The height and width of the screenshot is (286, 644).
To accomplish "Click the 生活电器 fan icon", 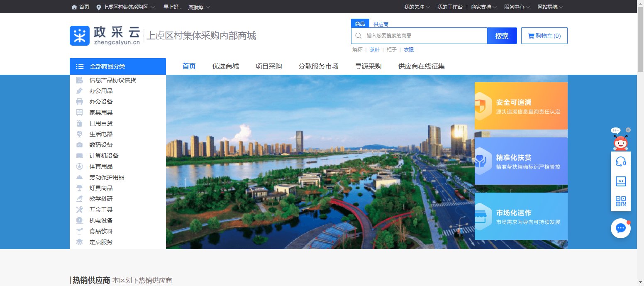I will [79, 134].
